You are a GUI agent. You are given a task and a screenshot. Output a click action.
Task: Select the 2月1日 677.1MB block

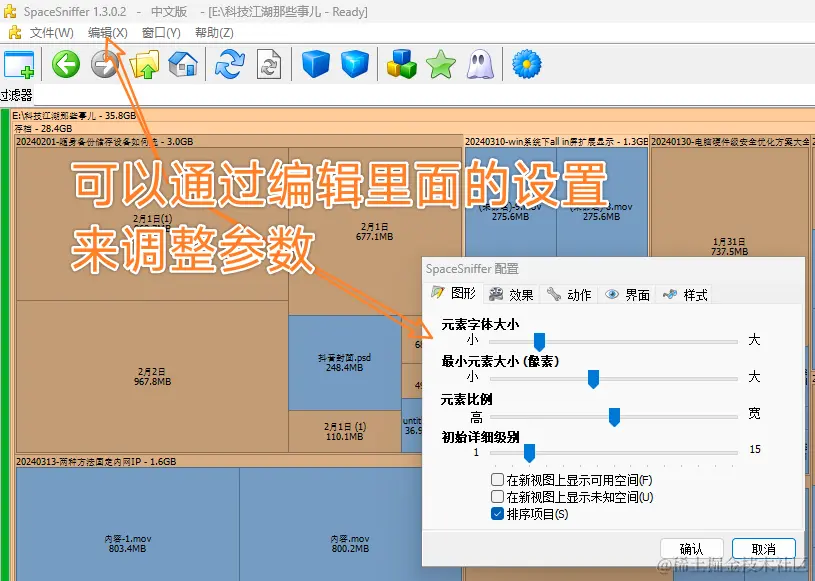374,231
